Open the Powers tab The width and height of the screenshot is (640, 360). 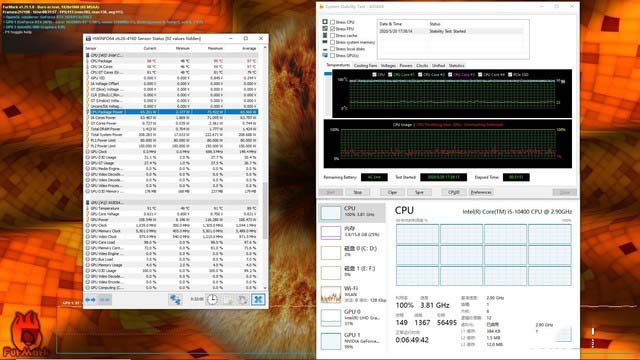point(406,65)
